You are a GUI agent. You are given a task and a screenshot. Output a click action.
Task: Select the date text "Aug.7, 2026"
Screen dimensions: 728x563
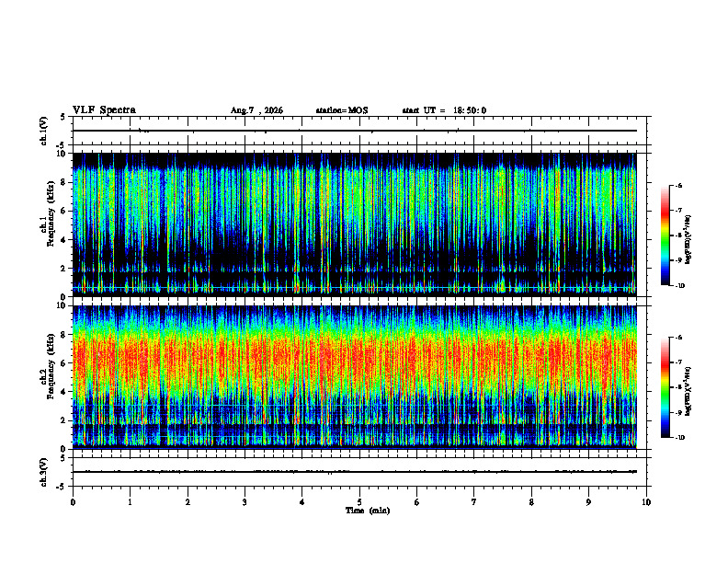pos(256,110)
